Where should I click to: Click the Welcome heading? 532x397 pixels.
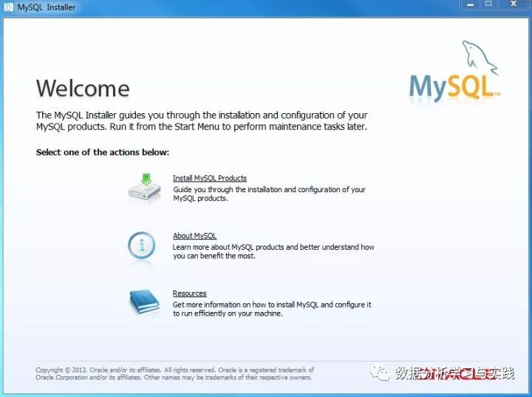pyautogui.click(x=83, y=88)
